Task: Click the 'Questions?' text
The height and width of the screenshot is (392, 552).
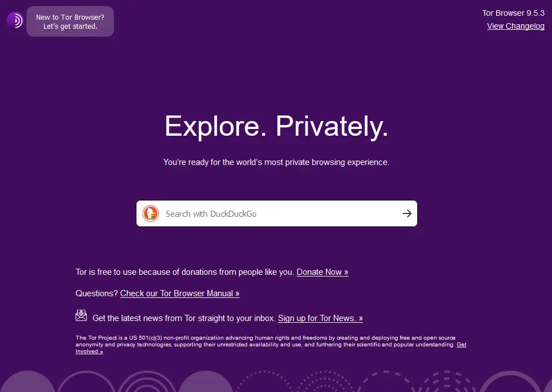Action: point(96,293)
